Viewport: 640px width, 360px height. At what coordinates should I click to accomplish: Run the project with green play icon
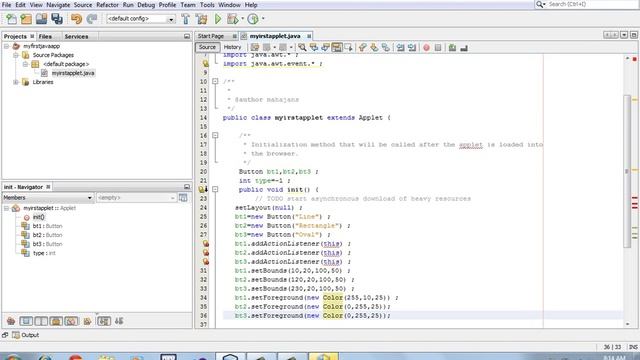click(218, 19)
